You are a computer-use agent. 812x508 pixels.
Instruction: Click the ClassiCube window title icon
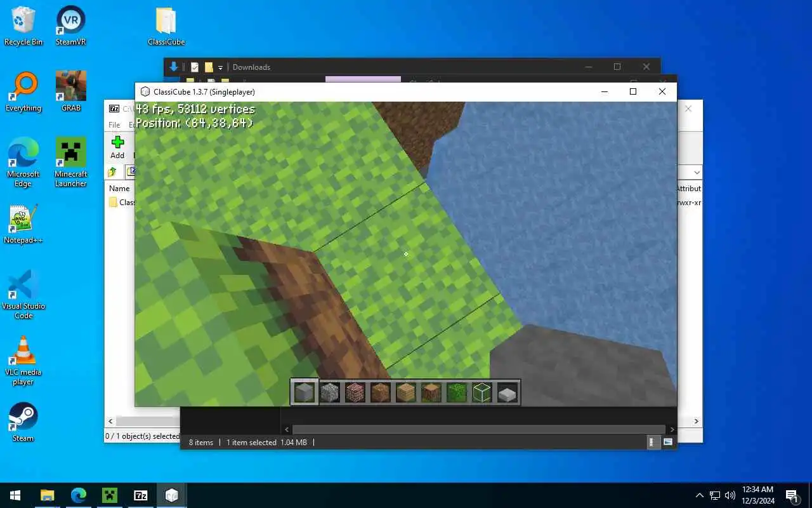tap(145, 91)
